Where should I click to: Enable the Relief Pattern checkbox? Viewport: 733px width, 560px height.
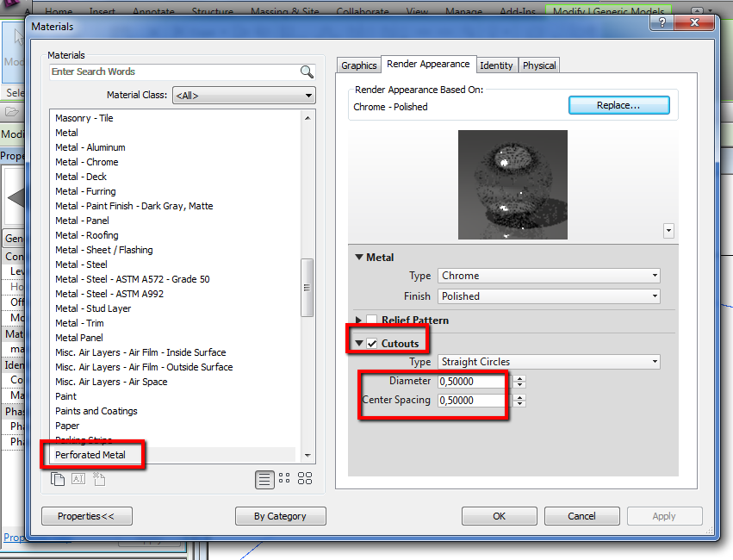(371, 320)
